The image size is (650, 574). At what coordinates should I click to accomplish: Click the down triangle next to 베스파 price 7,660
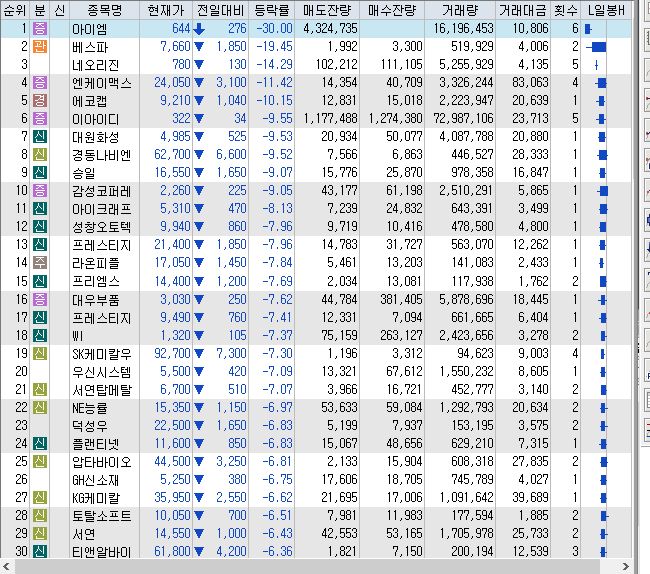tap(199, 46)
